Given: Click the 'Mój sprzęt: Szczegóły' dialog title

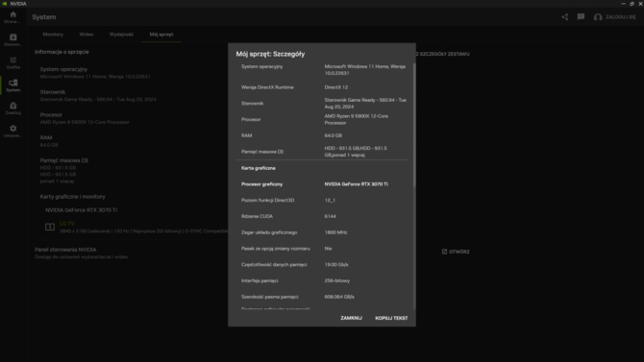Looking at the screenshot, I should [270, 54].
